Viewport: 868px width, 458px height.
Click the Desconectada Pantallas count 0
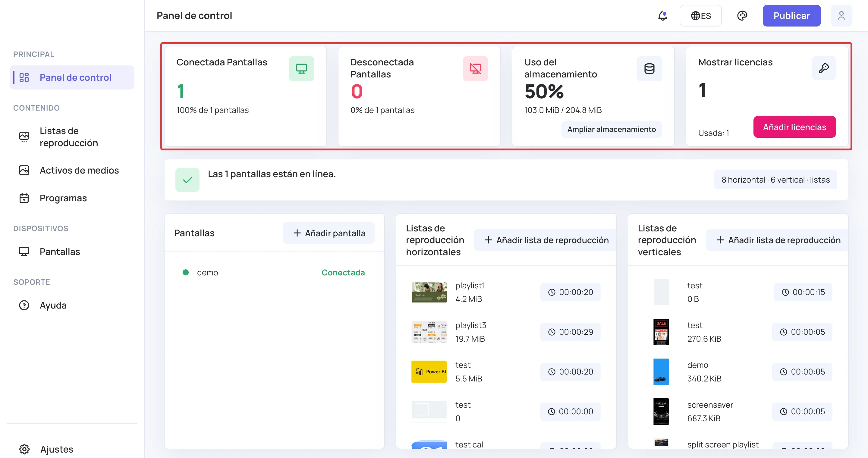(357, 91)
